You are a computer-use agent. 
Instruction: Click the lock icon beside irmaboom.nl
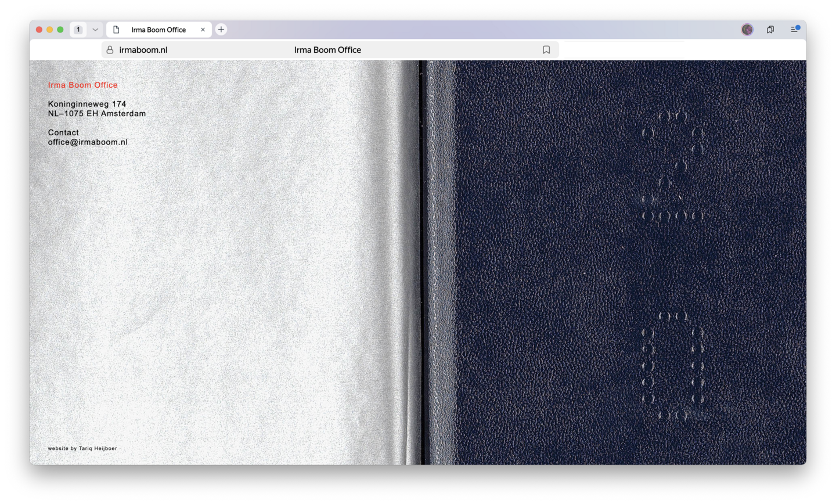[x=110, y=50]
